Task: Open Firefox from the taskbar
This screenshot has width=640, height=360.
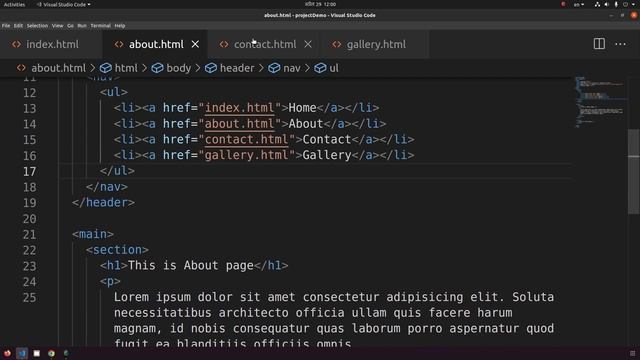Action: (x=7, y=353)
